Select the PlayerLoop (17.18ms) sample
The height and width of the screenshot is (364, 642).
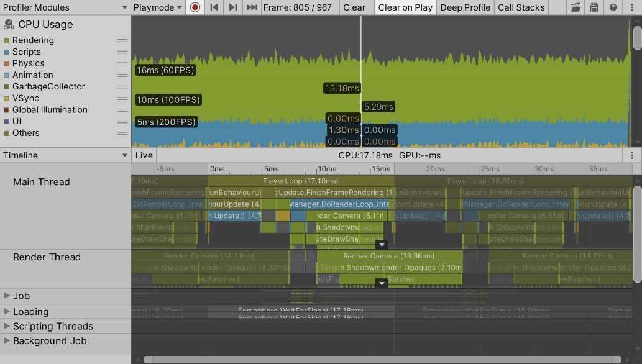pos(301,181)
